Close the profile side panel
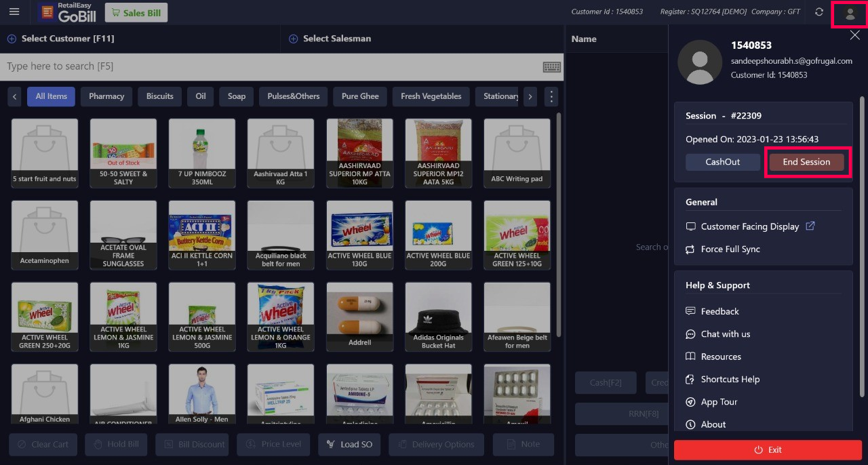Viewport: 868px width, 465px height. click(x=854, y=35)
